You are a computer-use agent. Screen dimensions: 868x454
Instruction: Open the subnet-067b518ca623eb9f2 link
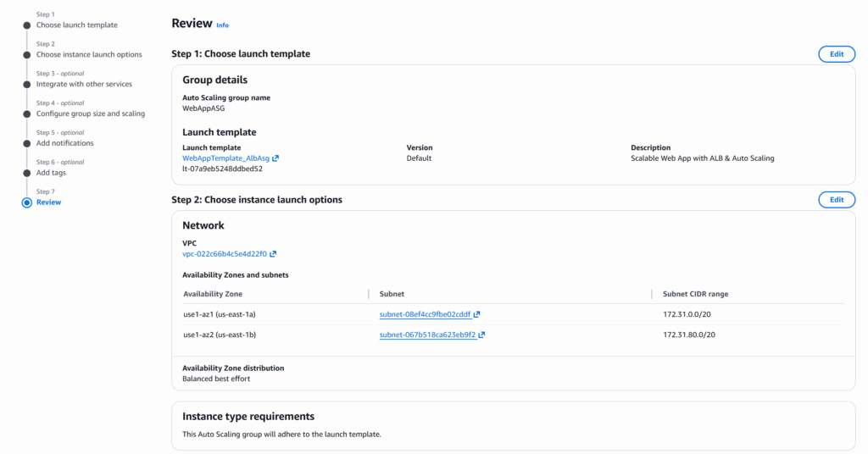(427, 335)
